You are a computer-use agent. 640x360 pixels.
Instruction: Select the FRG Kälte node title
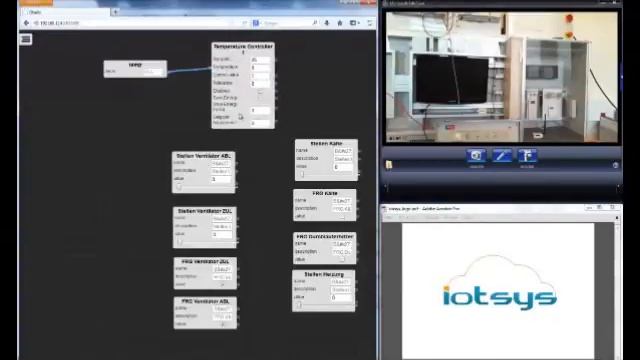click(325, 193)
